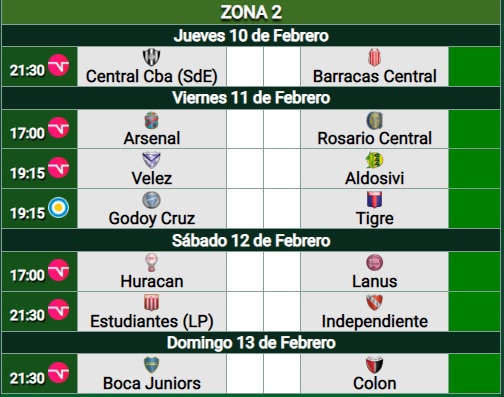Click the green cell beside Barracas Central
Image resolution: width=504 pixels, height=397 pixels.
tap(474, 67)
